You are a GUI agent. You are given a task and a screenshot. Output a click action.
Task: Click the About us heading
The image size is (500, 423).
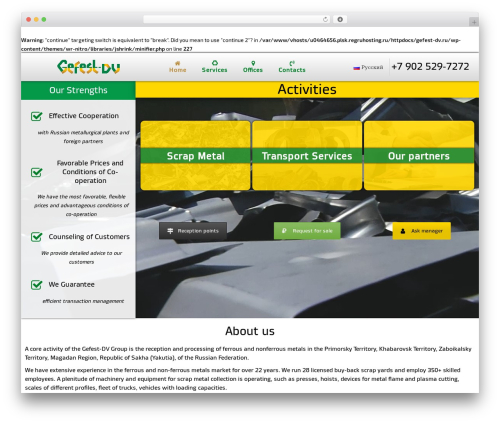click(x=250, y=331)
